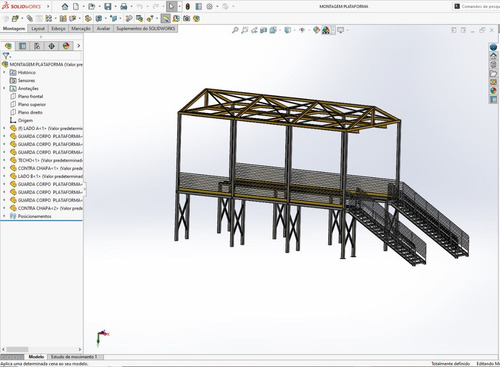Screen dimensions: 500x367
Task: Click the feature tree filter field
Action: pyautogui.click(x=45, y=56)
